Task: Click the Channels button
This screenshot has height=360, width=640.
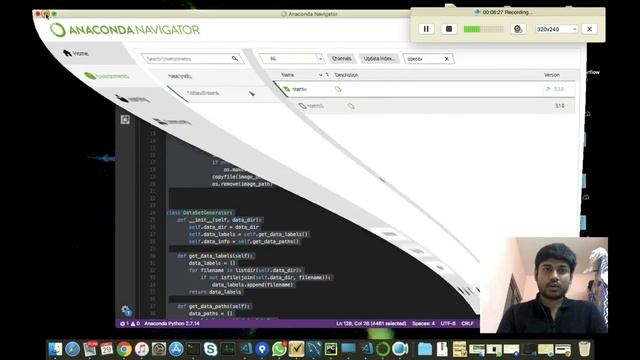Action: (342, 58)
